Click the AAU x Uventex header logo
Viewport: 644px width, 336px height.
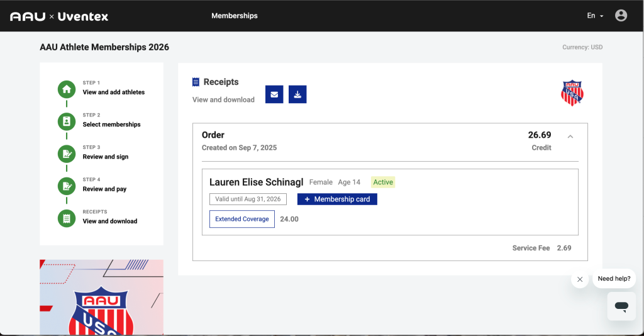pyautogui.click(x=59, y=16)
